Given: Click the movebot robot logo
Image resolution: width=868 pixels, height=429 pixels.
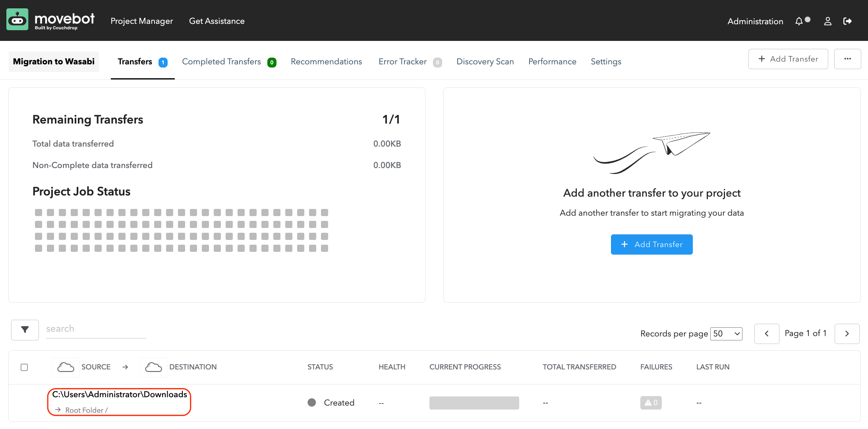Looking at the screenshot, I should [17, 20].
